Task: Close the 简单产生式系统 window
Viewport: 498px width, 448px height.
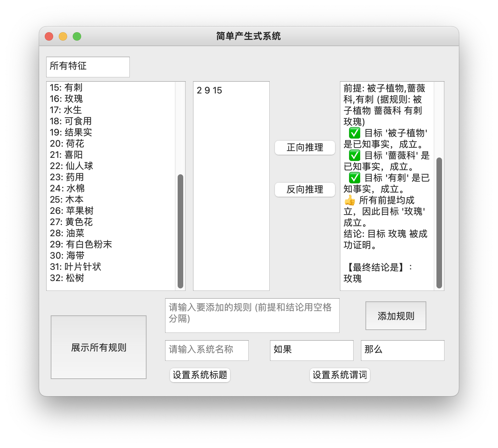Action: click(49, 36)
